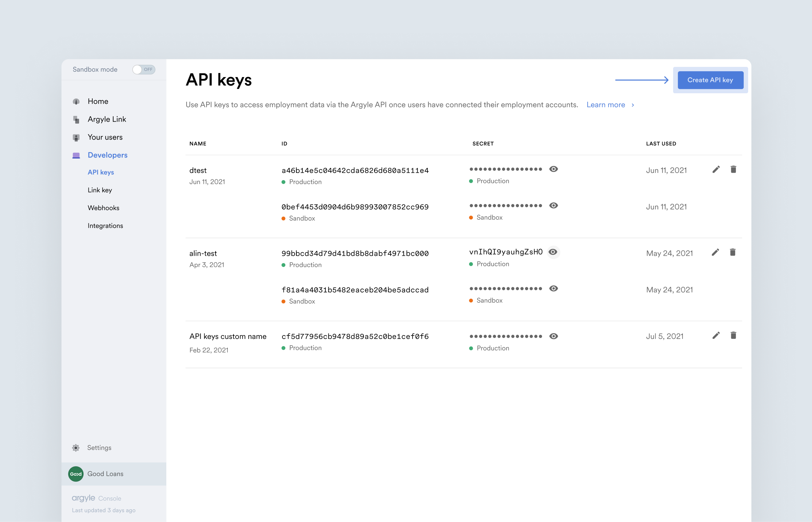This screenshot has height=522, width=812.
Task: Edit the alin-test API key
Action: (715, 252)
